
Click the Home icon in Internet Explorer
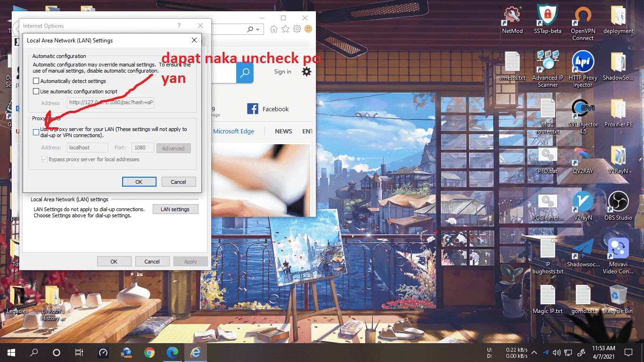pos(273,29)
